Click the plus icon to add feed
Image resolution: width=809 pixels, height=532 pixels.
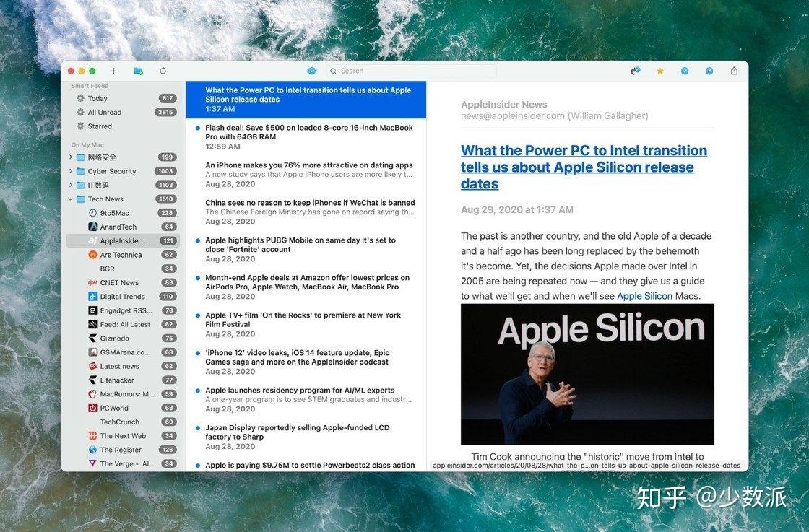click(x=113, y=71)
